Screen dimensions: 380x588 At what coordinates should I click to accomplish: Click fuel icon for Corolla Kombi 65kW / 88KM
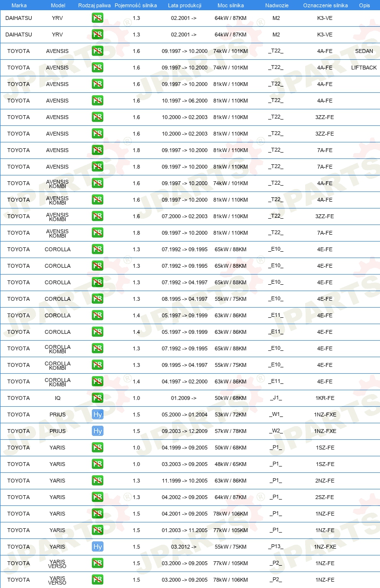tap(98, 348)
